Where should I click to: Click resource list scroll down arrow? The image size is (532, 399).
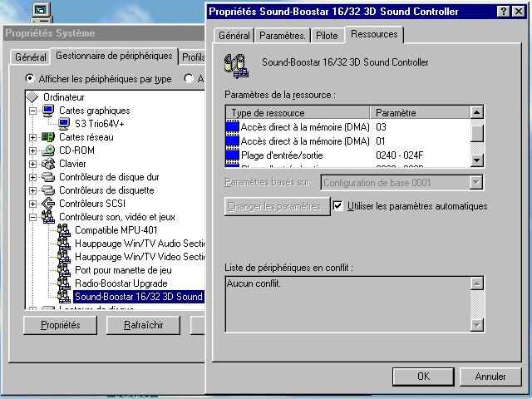(x=476, y=160)
